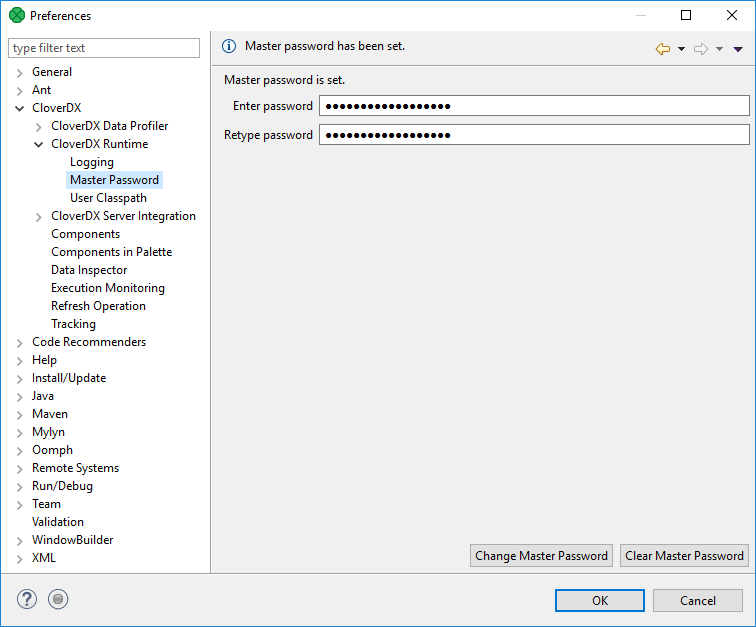This screenshot has width=756, height=627.
Task: Expand the CloverDX Server Integration node
Action: 39,216
